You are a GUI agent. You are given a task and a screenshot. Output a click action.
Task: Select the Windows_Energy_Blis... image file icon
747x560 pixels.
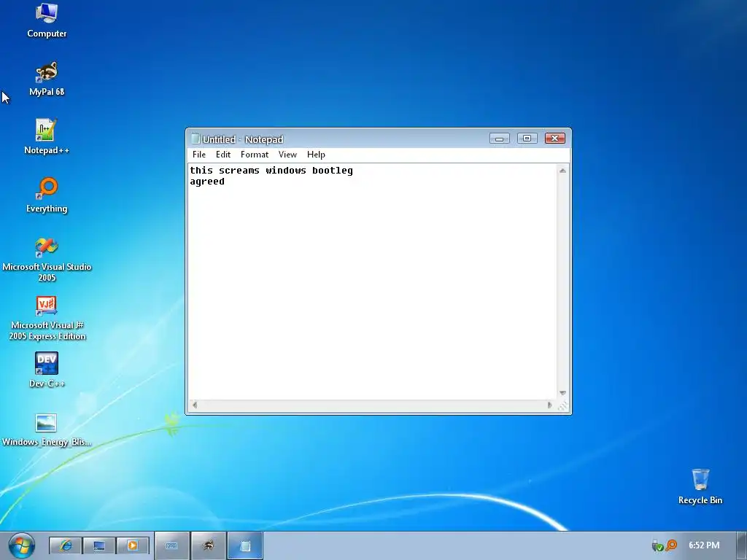[x=47, y=430]
